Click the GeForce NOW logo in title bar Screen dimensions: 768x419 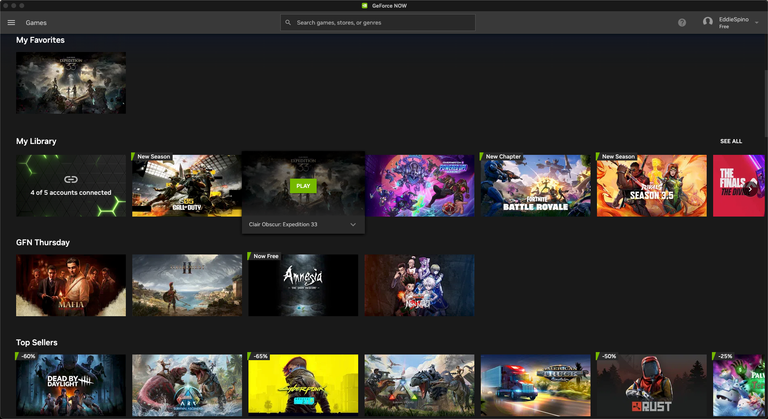(364, 6)
